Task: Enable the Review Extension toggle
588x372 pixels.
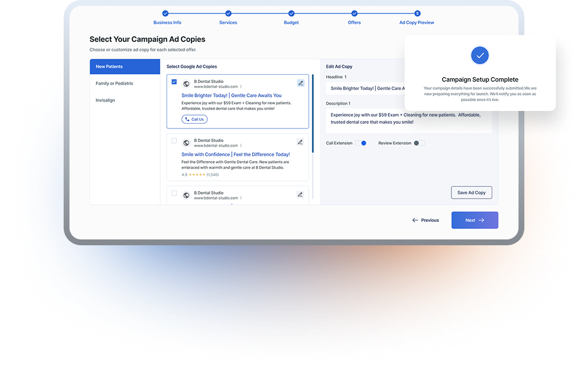Action: tap(419, 143)
